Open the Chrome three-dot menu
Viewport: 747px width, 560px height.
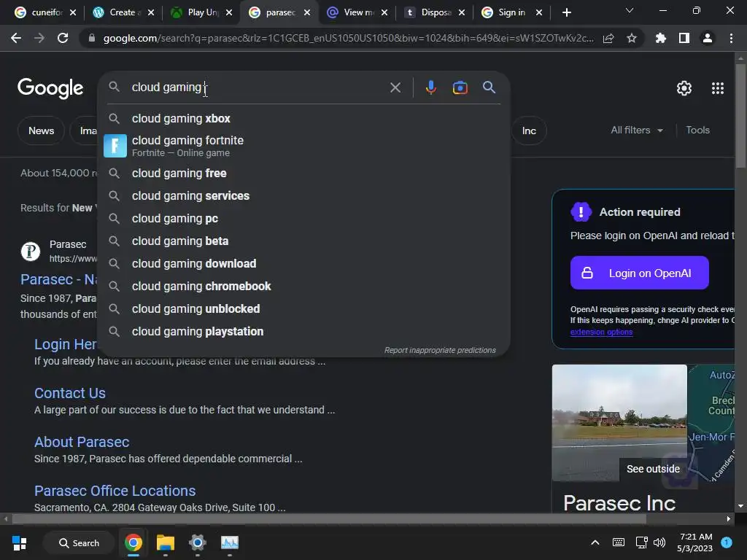[x=731, y=38]
